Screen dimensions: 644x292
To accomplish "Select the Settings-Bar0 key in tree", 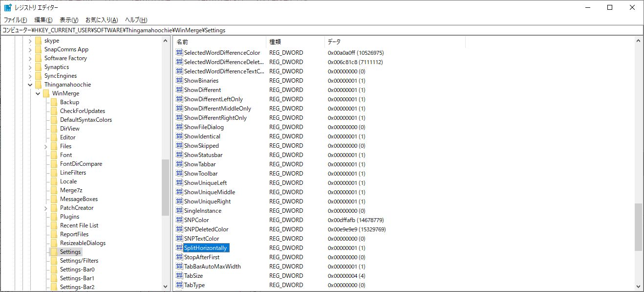I will click(x=77, y=270).
